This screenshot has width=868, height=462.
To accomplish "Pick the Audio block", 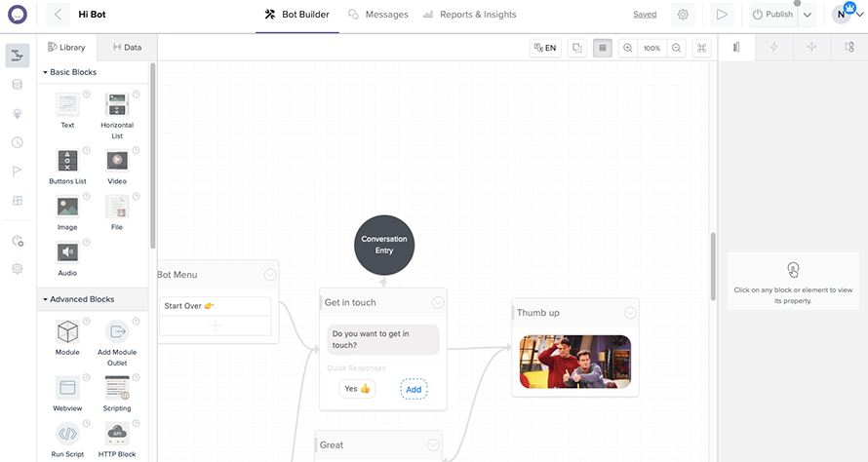I will (67, 258).
